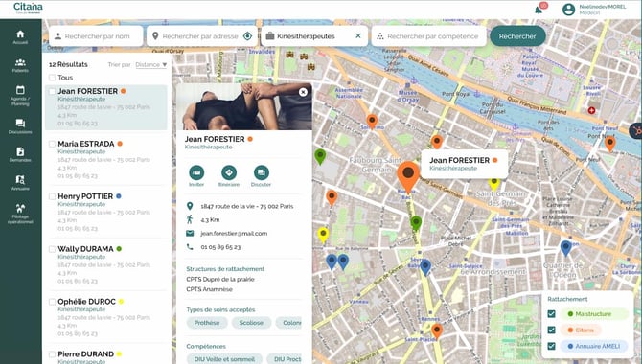
Task: Open the Trier par Distance dropdown
Action: point(151,65)
